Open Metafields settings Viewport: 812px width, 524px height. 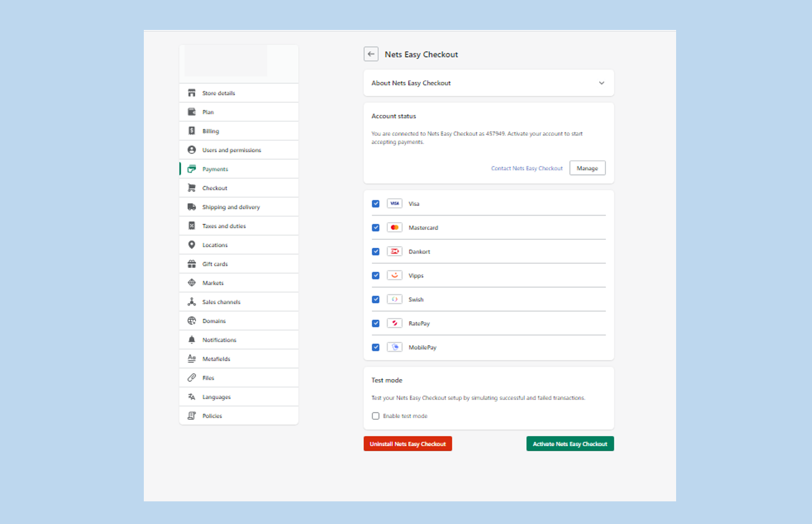239,359
